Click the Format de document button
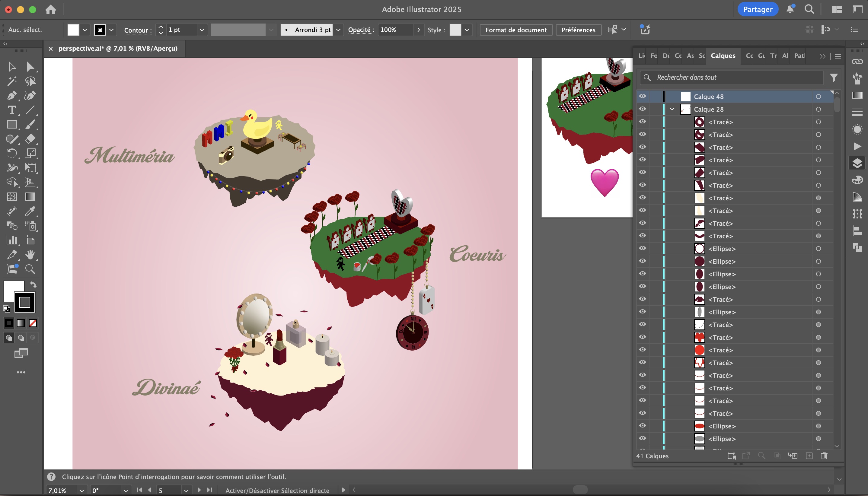868x496 pixels. (x=516, y=30)
